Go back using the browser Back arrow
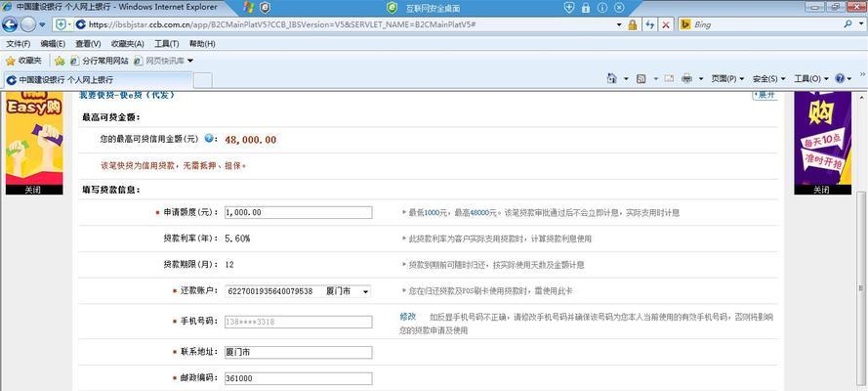 click(10, 24)
